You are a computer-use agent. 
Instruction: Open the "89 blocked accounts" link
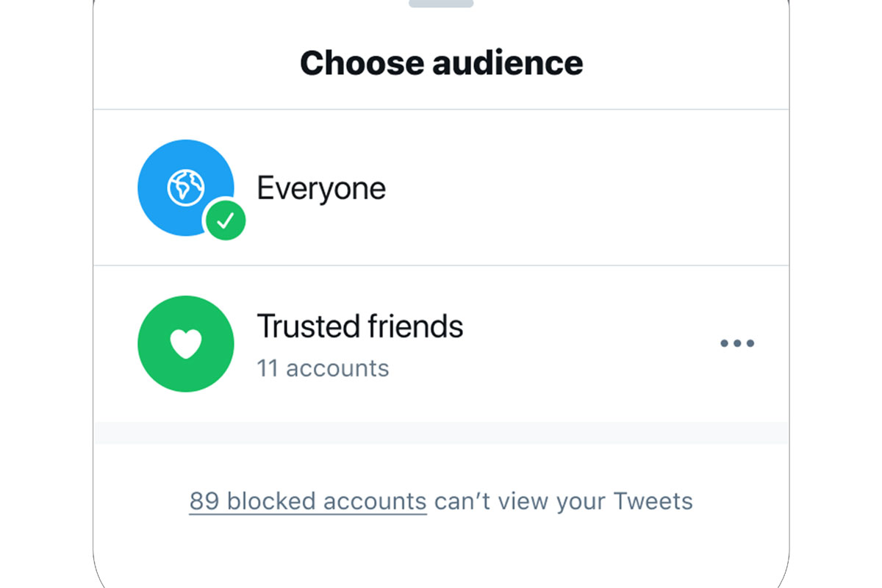tap(307, 501)
